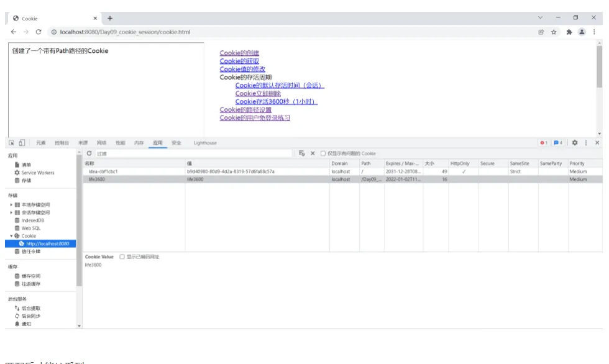Show the DevTools issues count badge
609x364 pixels.
(x=558, y=143)
